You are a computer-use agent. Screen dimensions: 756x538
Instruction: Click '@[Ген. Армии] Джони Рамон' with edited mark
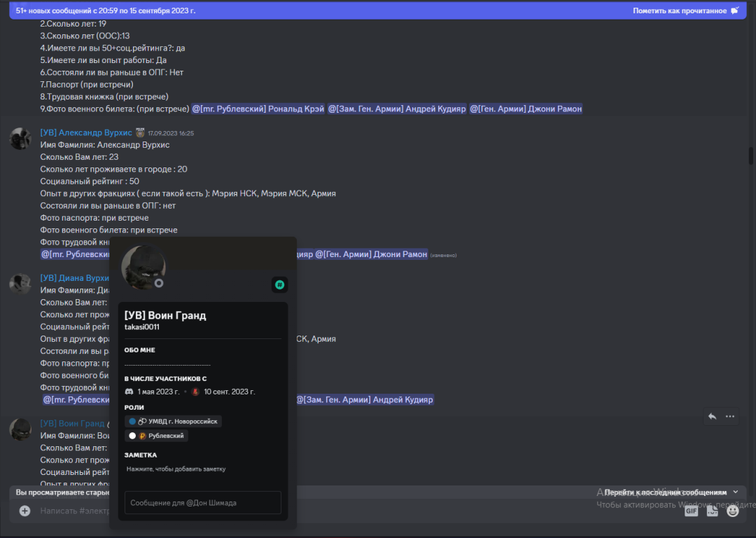pyautogui.click(x=371, y=254)
